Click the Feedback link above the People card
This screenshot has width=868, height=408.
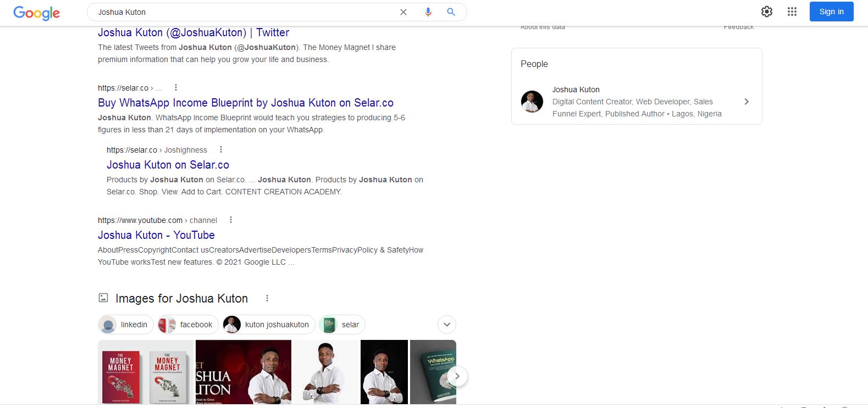tap(739, 27)
